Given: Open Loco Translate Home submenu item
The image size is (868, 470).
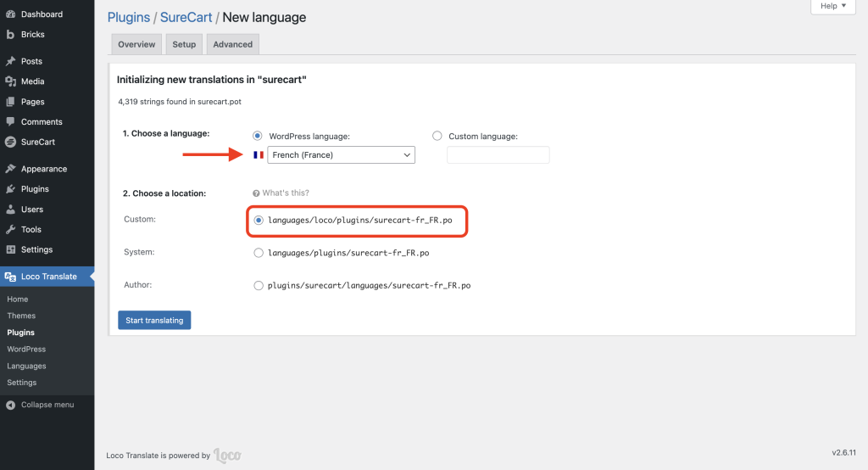Looking at the screenshot, I should pyautogui.click(x=18, y=299).
